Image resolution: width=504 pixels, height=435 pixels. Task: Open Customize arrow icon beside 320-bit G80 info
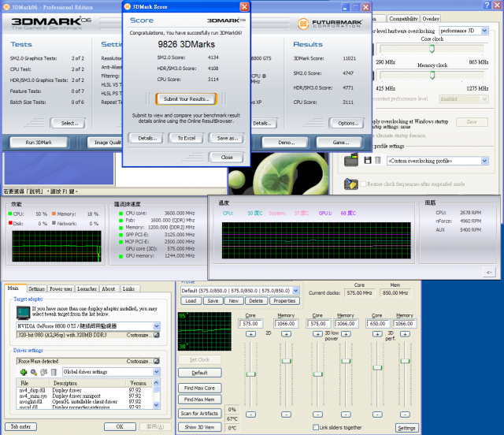157,335
